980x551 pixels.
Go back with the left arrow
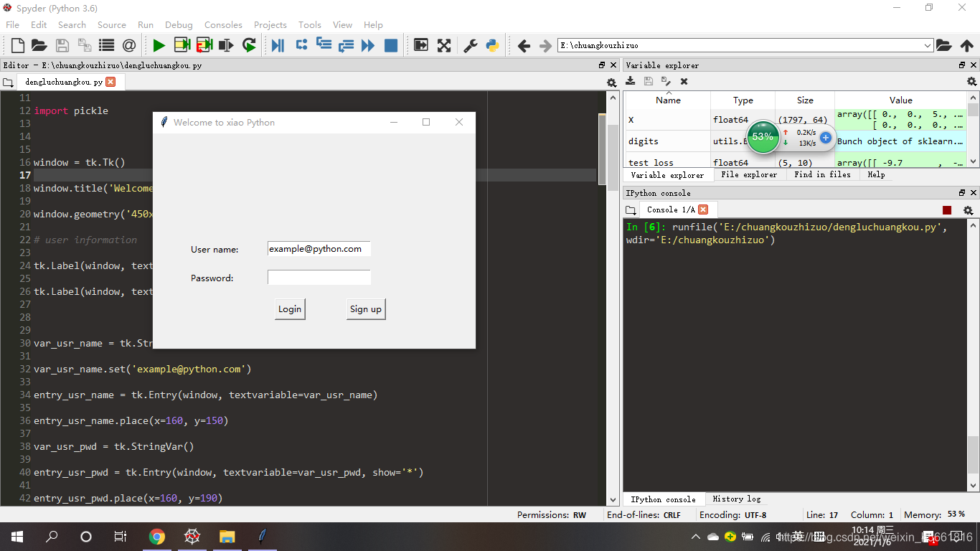click(x=524, y=46)
